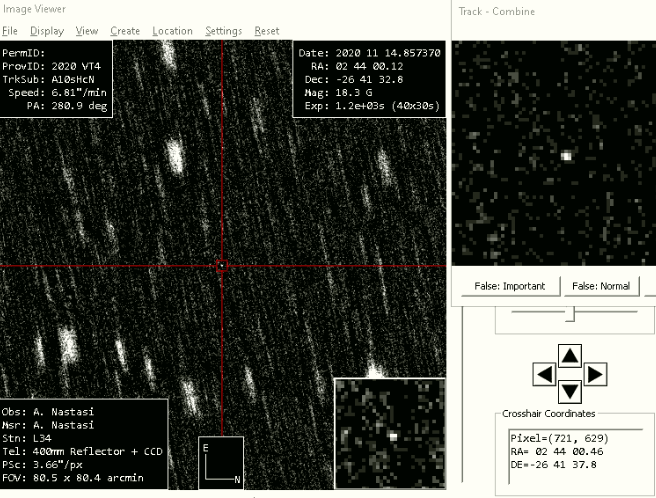Screen dimensions: 656x498
Task: Click the TrkSub: A10sHcN label
Action: coord(49,79)
